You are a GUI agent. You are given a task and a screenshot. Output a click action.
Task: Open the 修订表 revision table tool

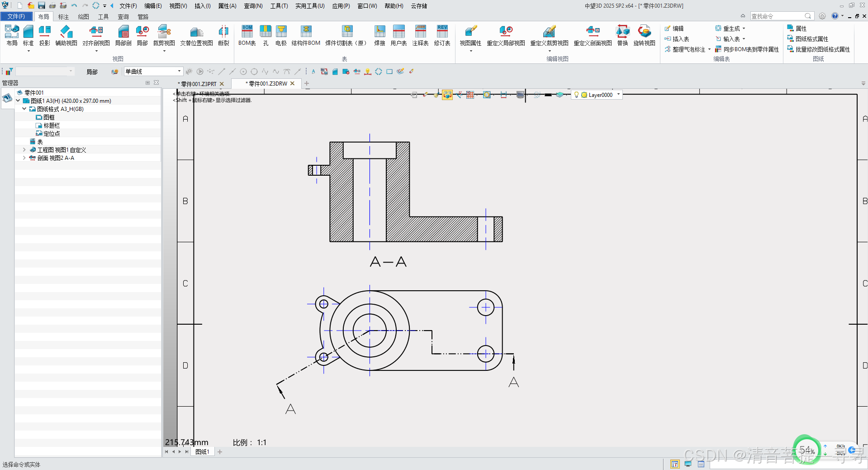point(442,35)
